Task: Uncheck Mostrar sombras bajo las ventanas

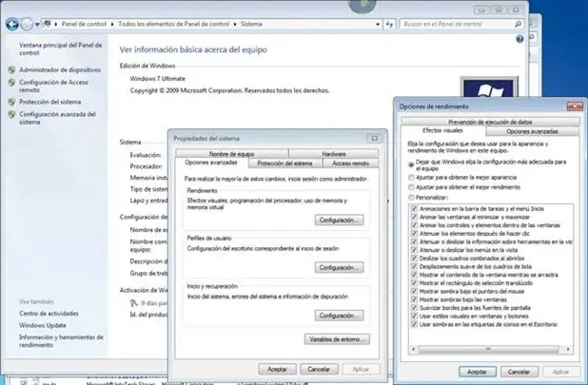Action: pyautogui.click(x=415, y=299)
